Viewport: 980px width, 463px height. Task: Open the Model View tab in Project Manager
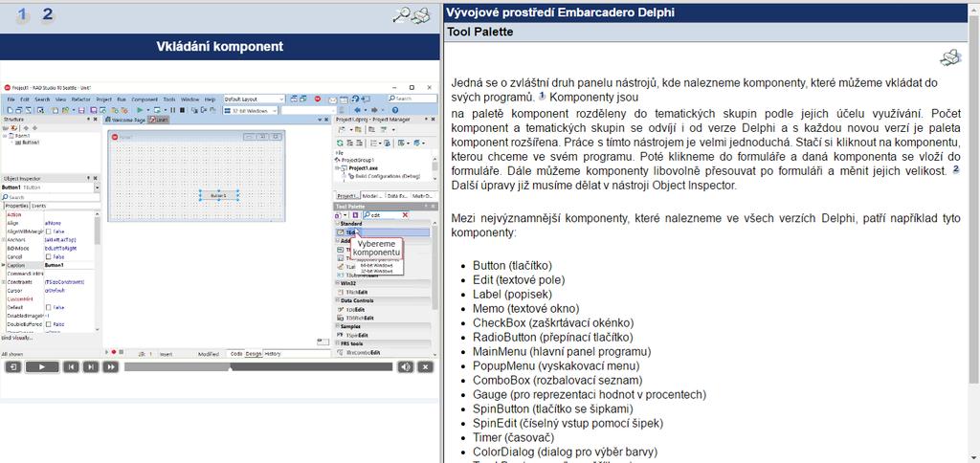(x=372, y=195)
